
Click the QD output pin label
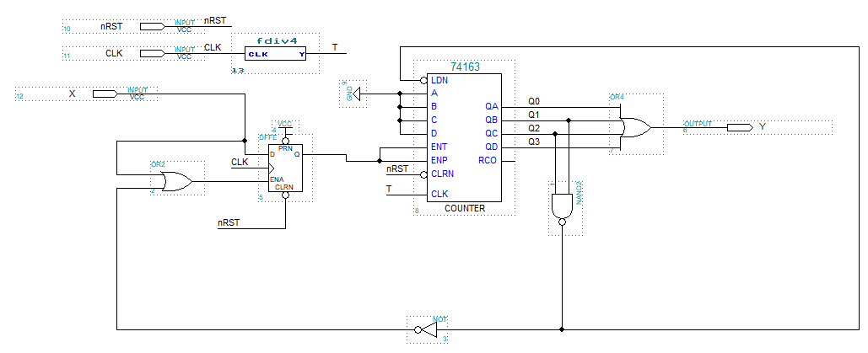pyautogui.click(x=492, y=147)
